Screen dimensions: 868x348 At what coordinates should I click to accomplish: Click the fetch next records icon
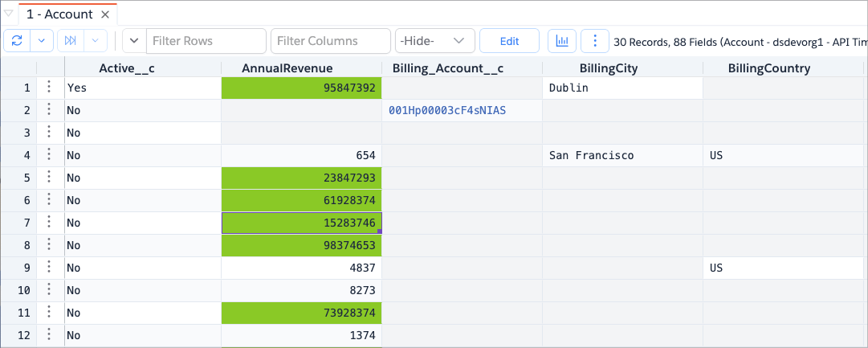coord(71,41)
